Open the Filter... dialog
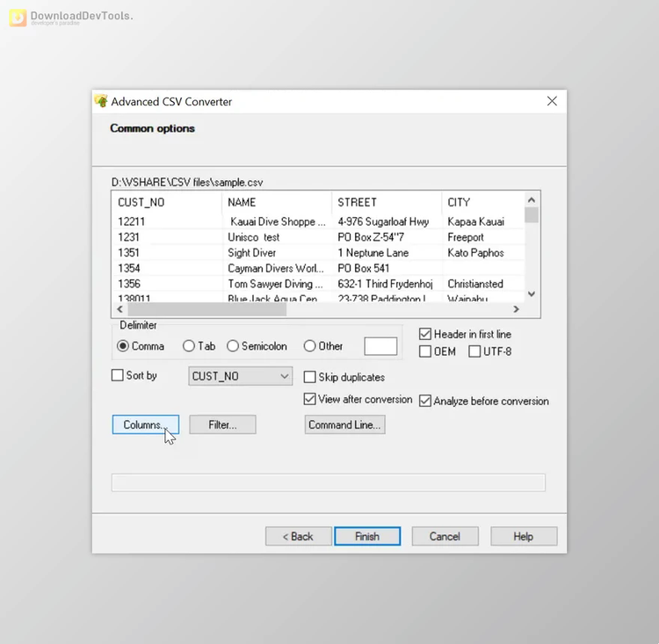Screen dimensions: 659x644 tap(222, 424)
